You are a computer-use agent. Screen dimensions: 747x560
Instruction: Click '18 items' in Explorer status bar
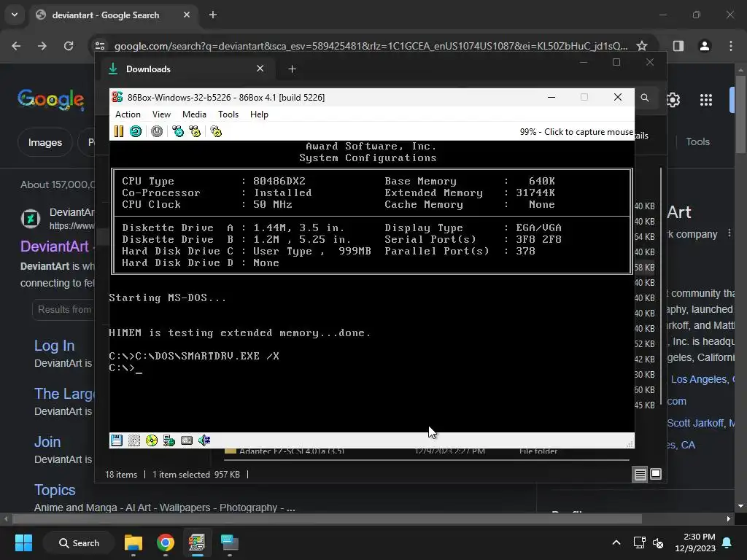pos(121,474)
